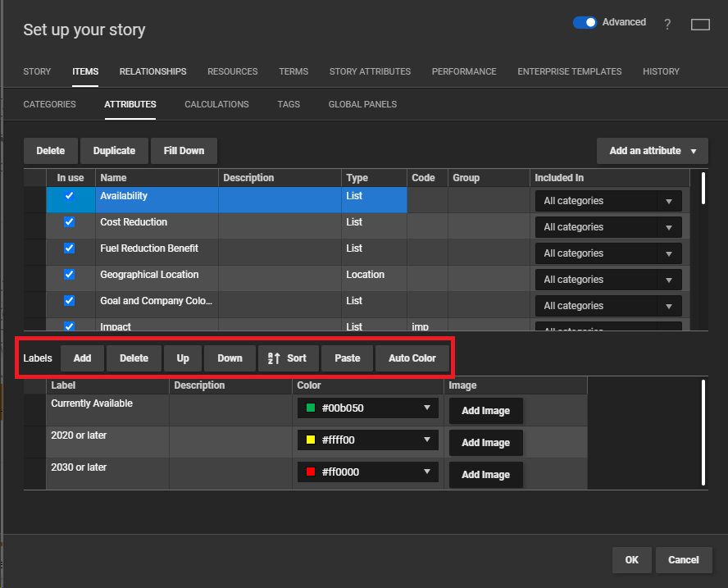Switch to the RELATIONSHIPS tab
The width and height of the screenshot is (728, 588).
[x=152, y=71]
